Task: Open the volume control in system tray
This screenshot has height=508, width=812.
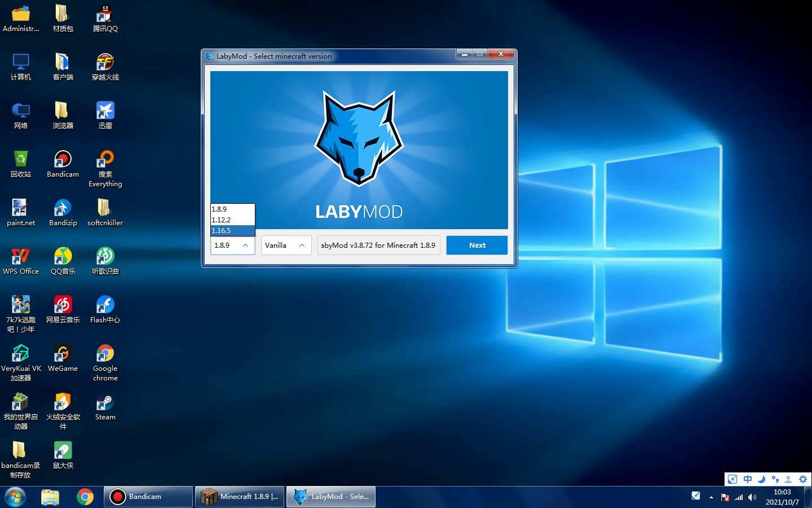Action: 752,497
